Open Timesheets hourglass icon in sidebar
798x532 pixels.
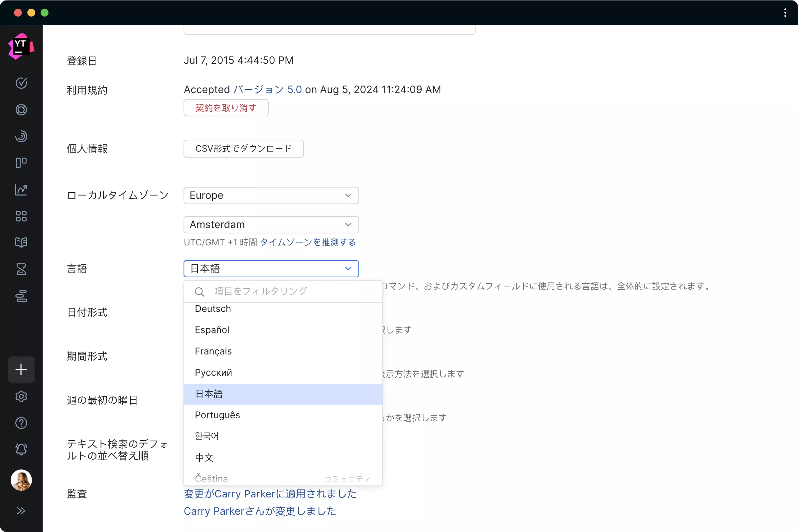pyautogui.click(x=21, y=269)
